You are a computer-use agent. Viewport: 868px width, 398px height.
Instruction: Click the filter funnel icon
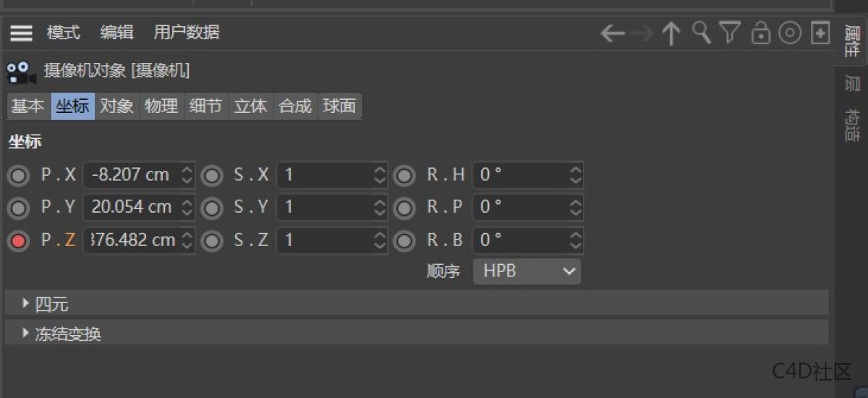pos(731,33)
